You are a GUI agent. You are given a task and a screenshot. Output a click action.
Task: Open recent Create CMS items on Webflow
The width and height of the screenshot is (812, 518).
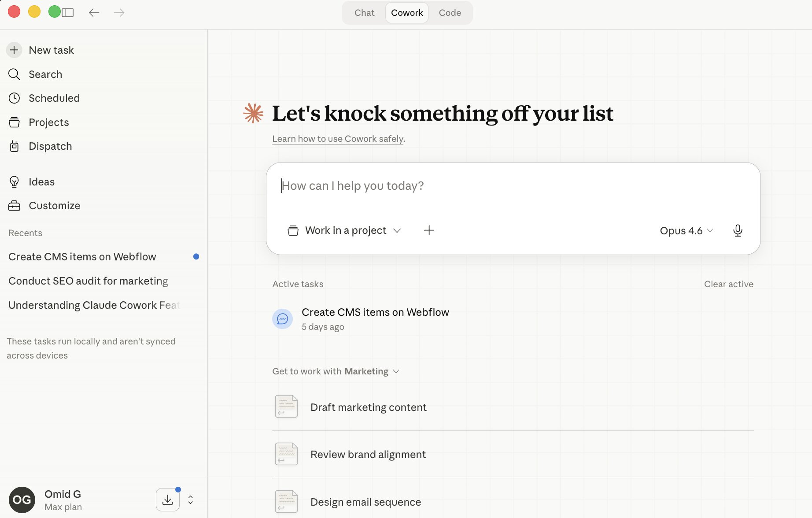[x=103, y=257]
